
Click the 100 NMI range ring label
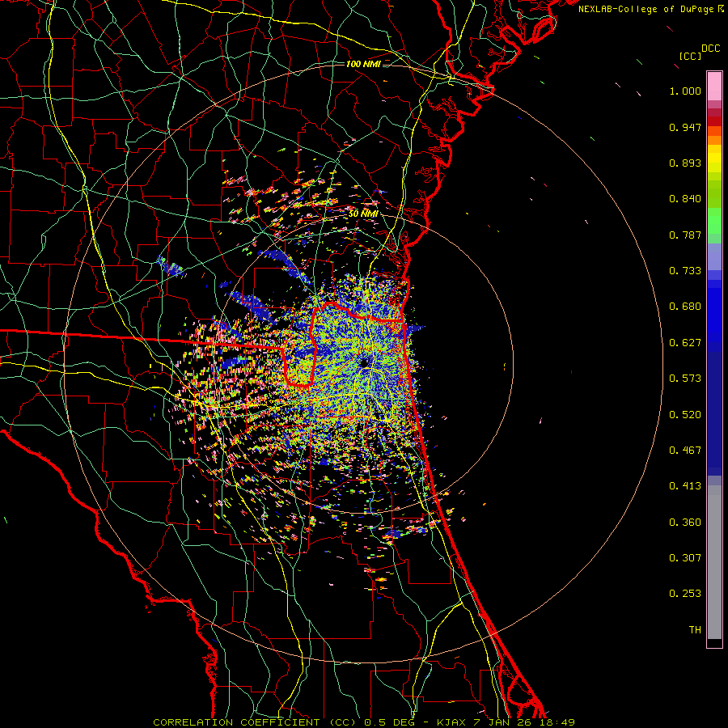[x=363, y=64]
